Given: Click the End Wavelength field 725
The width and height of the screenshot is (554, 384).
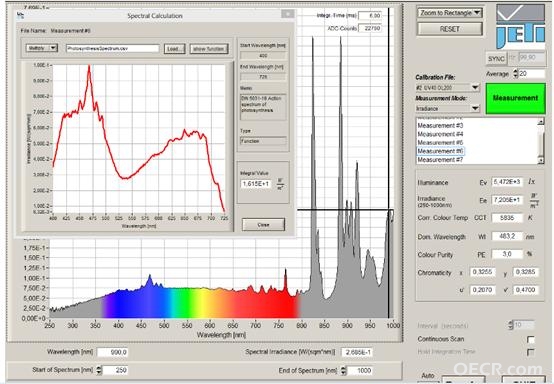Looking at the screenshot, I should coord(263,77).
